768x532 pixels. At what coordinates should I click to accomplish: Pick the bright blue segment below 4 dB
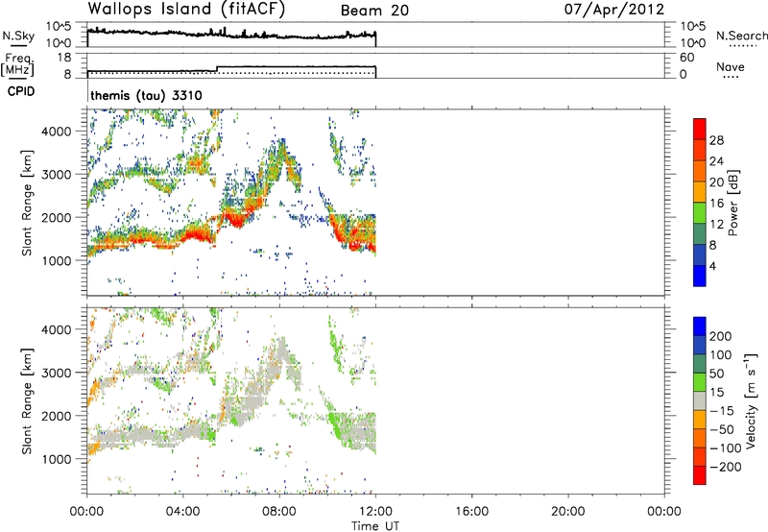(x=700, y=276)
